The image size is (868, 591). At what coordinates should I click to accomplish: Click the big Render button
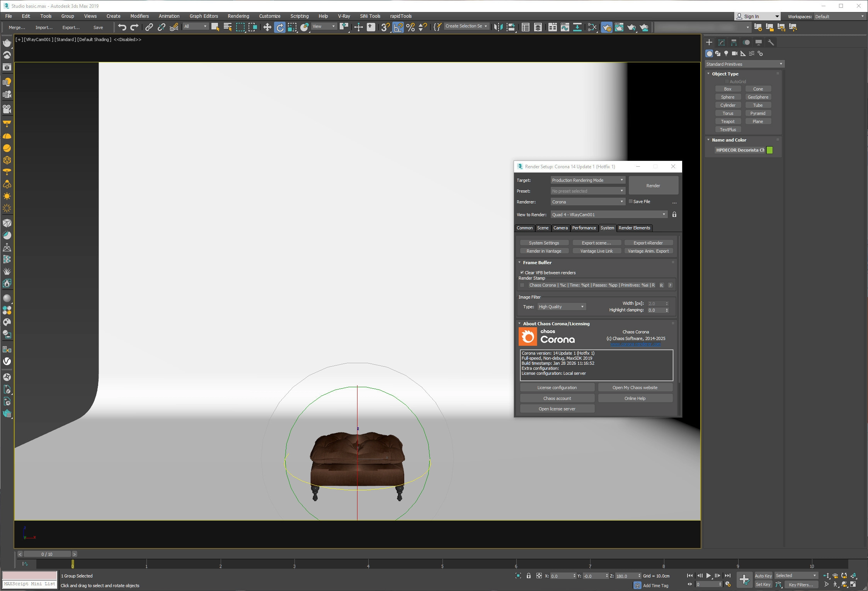pos(653,186)
